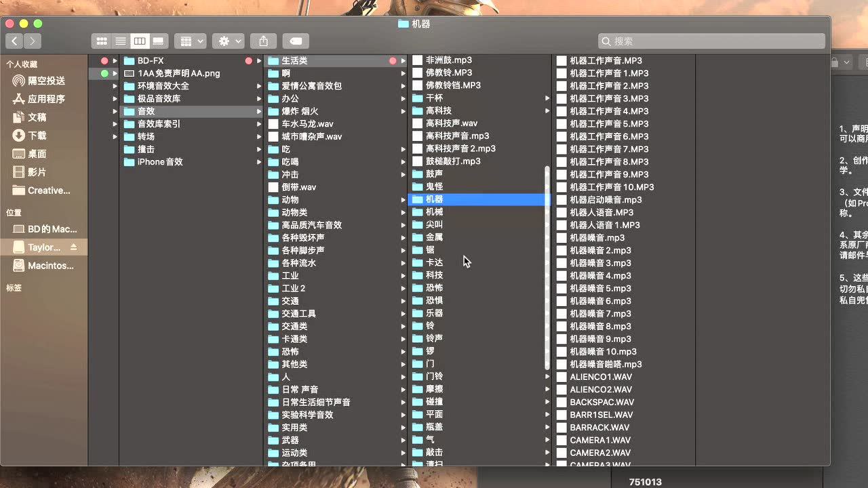Open 下载 in the sidebar
Viewport: 868px width, 488px height.
point(37,136)
